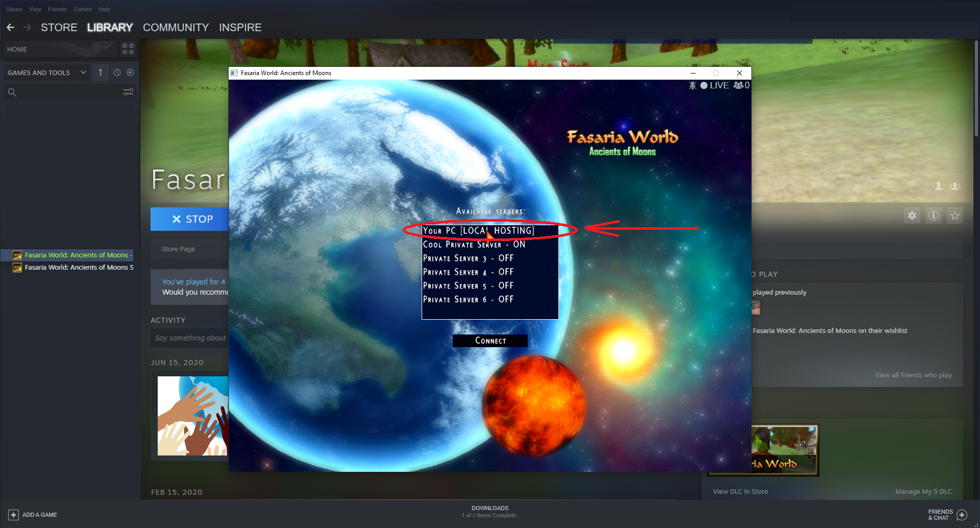Click the single friend icon on banner
This screenshot has width=980, height=528.
(939, 186)
